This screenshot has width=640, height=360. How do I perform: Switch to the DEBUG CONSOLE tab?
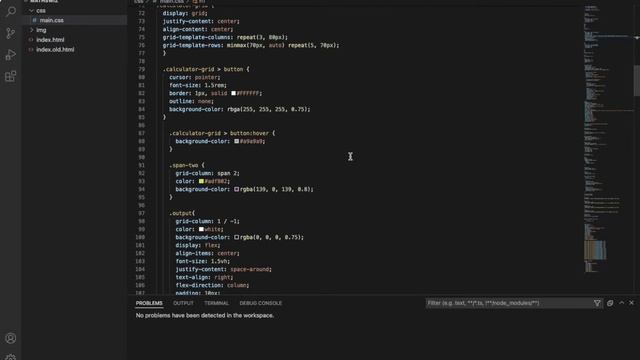point(260,303)
